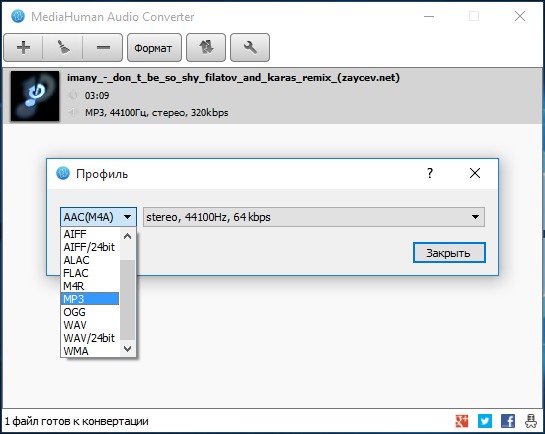The height and width of the screenshot is (434, 545).
Task: Open the Google Plus icon in status bar
Action: pyautogui.click(x=462, y=421)
